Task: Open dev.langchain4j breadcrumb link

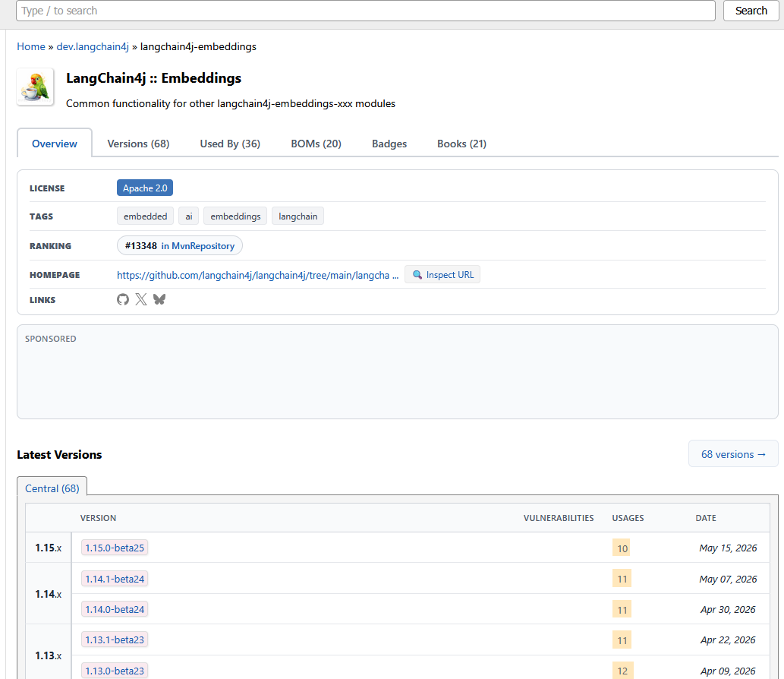Action: pyautogui.click(x=93, y=46)
